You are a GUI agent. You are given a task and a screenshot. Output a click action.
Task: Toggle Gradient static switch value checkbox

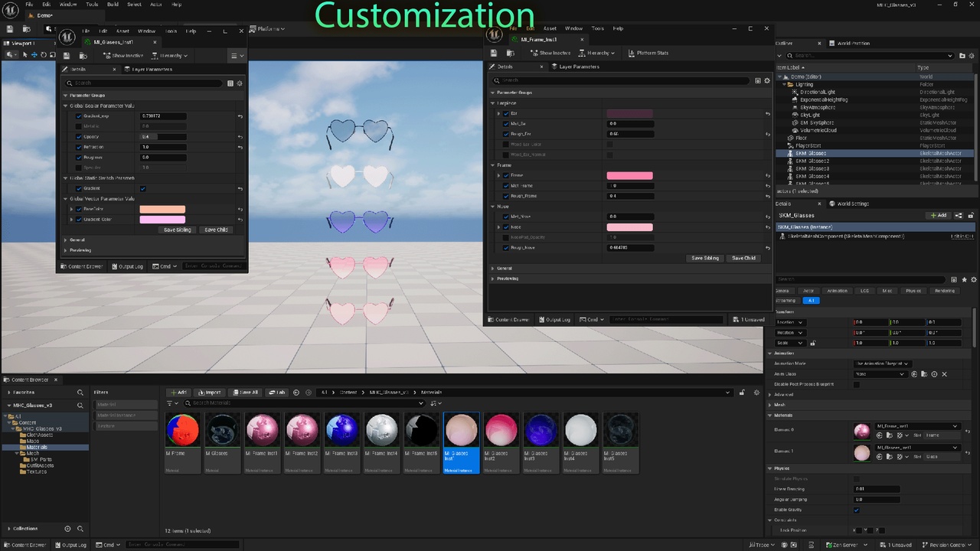click(x=143, y=188)
